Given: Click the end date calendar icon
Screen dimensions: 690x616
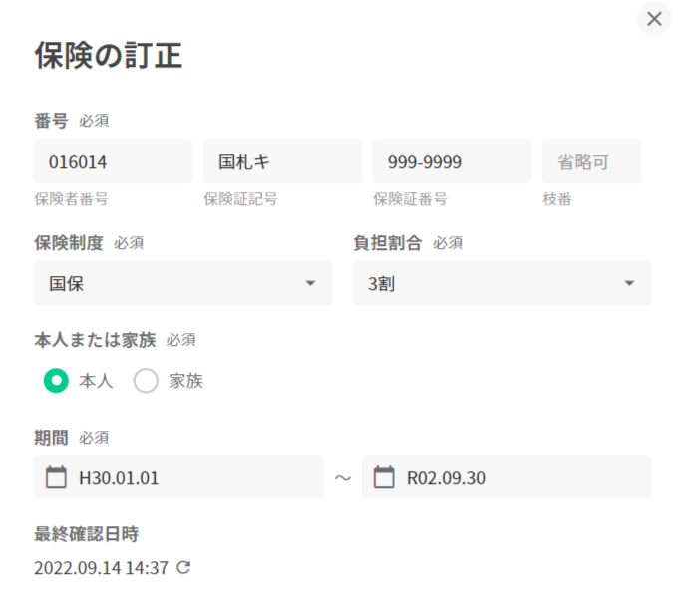Looking at the screenshot, I should pos(384,477).
